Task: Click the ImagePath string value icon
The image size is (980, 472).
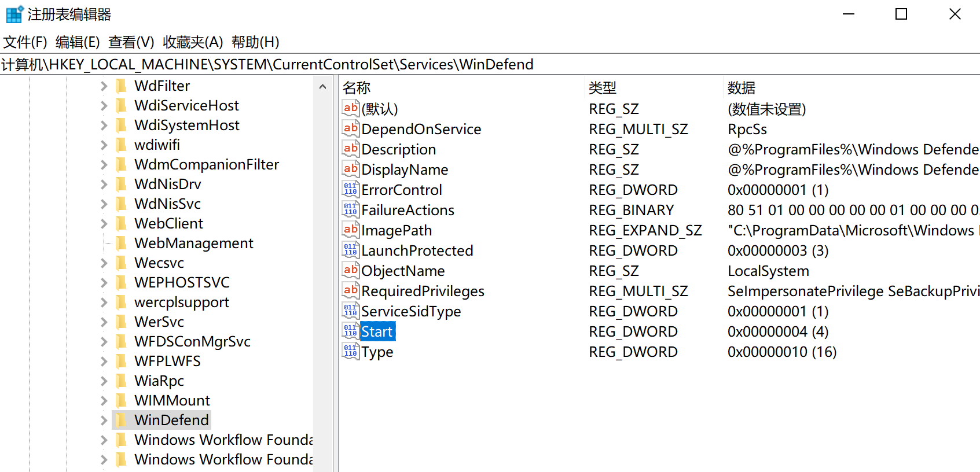Action: [351, 230]
